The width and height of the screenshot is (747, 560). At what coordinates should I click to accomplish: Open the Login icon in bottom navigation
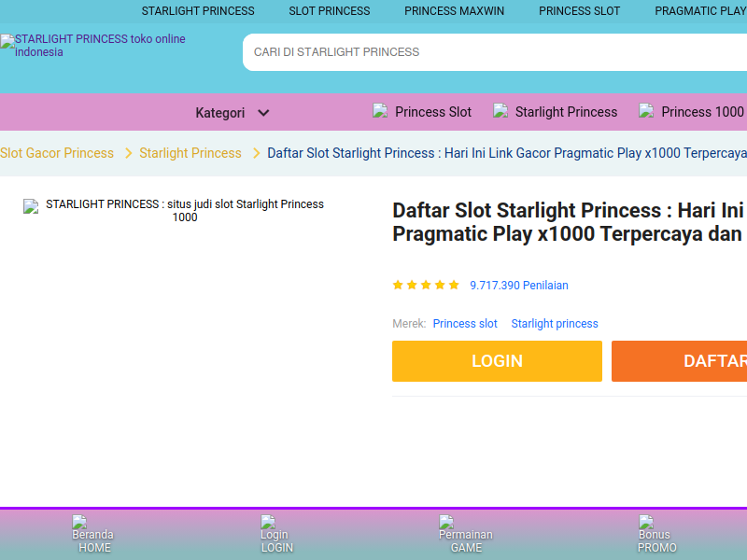268,522
